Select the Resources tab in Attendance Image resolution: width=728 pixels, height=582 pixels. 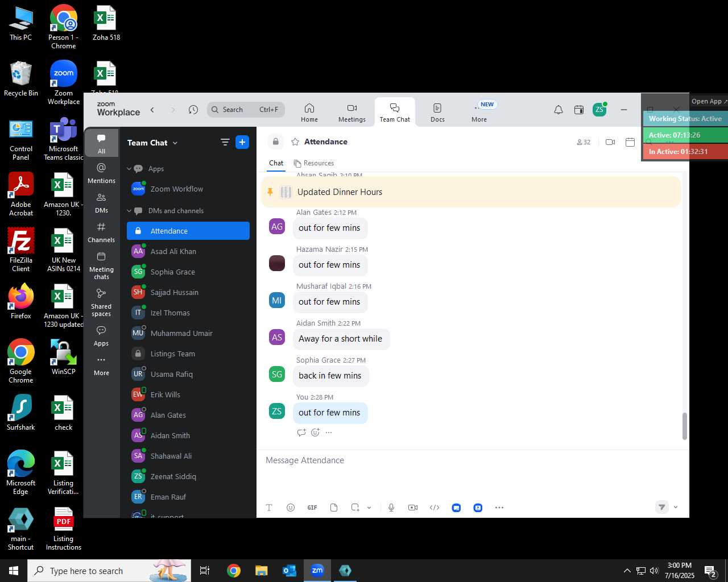[314, 163]
